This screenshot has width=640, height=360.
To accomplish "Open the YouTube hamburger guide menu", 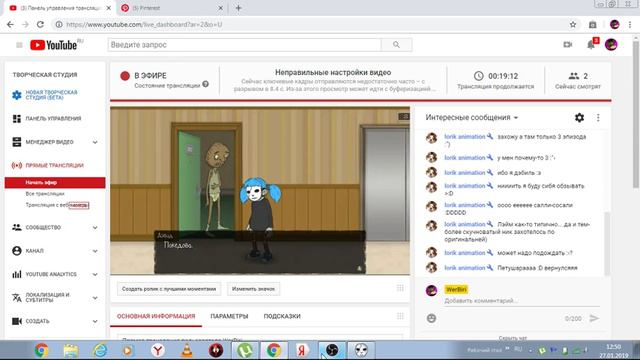I will 19,45.
